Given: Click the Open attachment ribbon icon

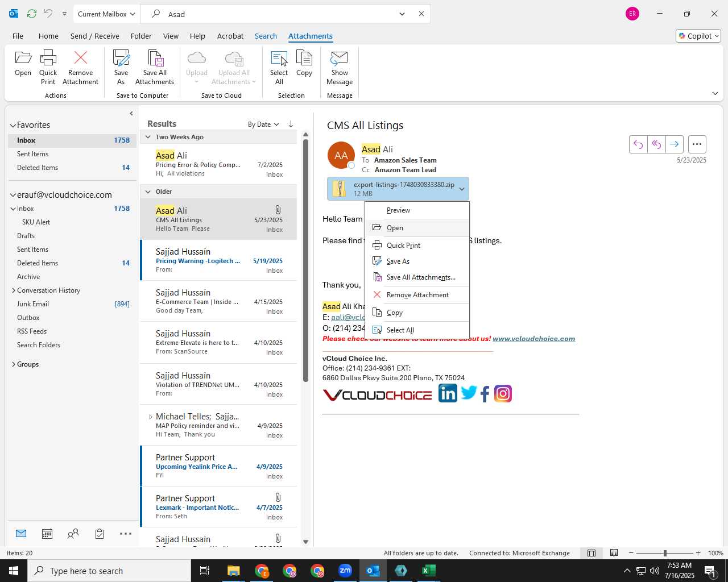Looking at the screenshot, I should click(23, 63).
